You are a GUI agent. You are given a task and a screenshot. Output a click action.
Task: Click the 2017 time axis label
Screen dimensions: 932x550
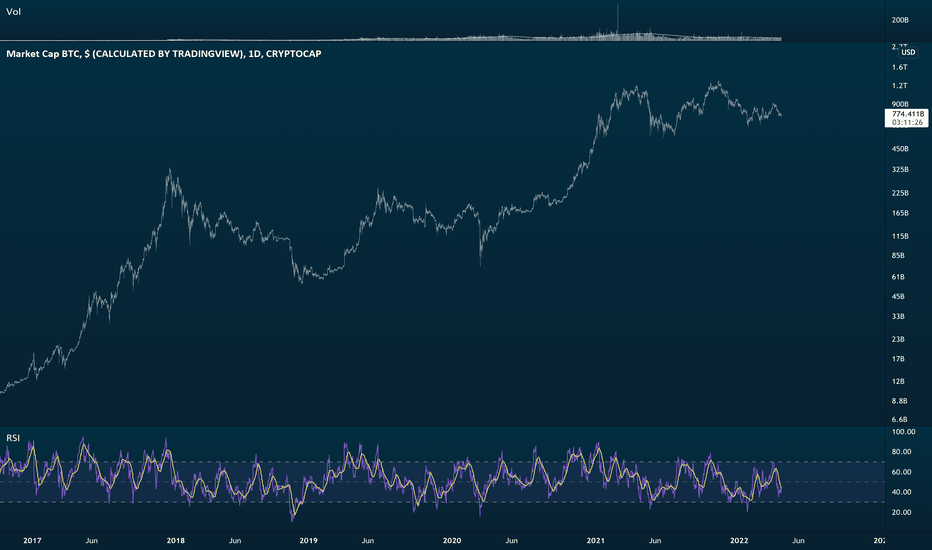(32, 540)
